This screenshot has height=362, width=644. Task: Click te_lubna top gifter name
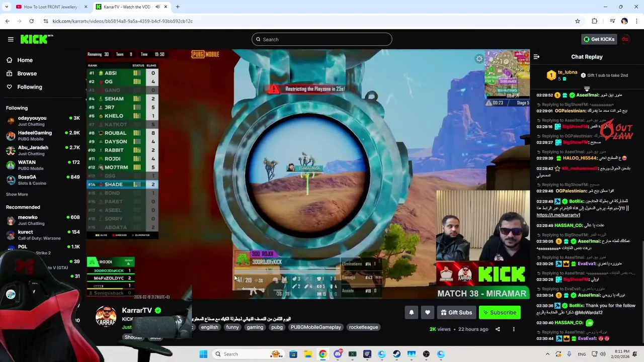(568, 72)
